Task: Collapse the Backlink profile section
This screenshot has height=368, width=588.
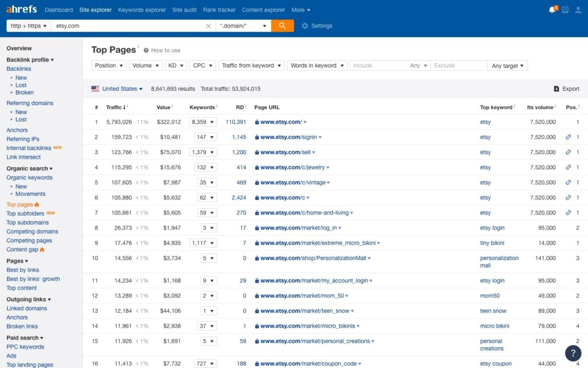Action: (30, 60)
